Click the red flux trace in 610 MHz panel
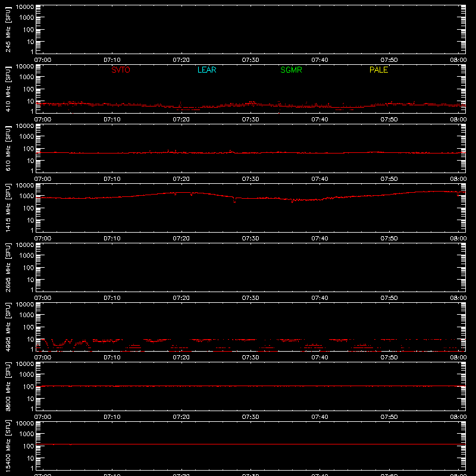 250,152
